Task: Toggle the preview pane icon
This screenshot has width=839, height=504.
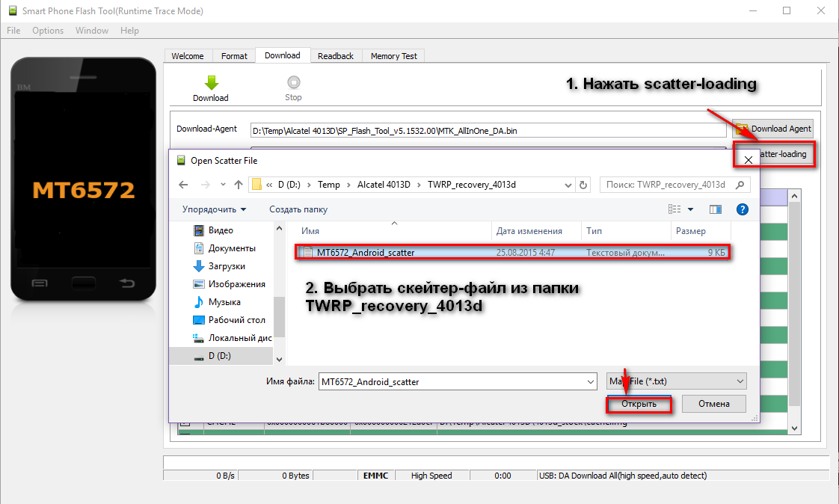Action: coord(716,209)
